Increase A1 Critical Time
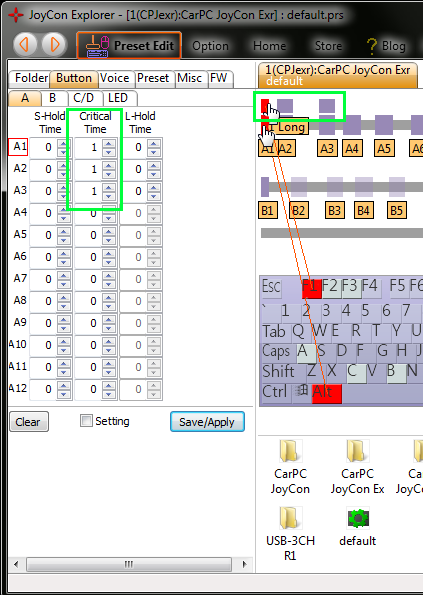423x595 pixels. pos(109,143)
